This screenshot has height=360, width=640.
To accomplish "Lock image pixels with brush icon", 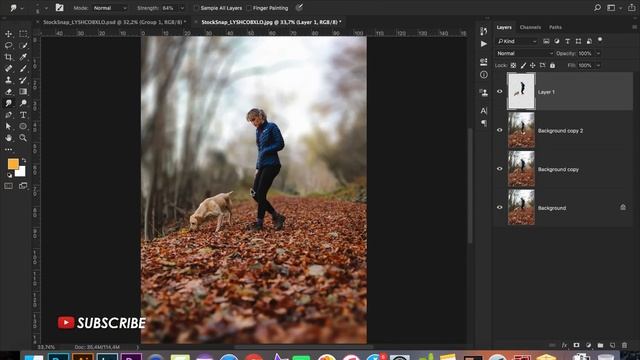I will coord(523,65).
